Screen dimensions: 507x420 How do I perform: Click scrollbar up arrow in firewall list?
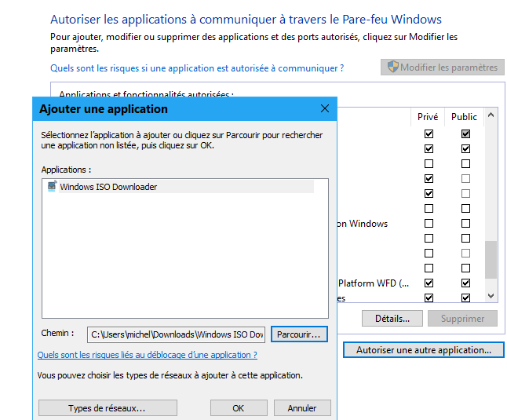pos(491,115)
